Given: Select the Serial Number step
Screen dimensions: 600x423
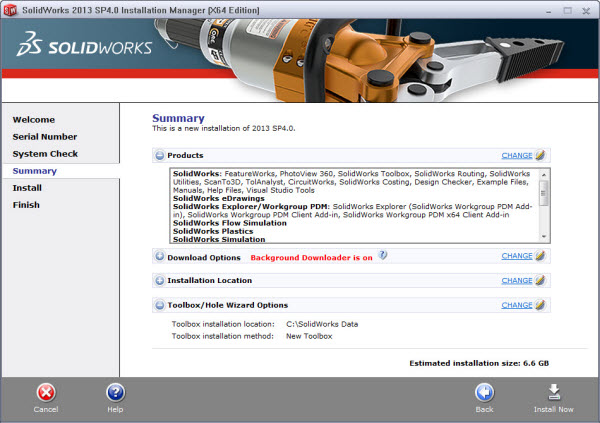Looking at the screenshot, I should pos(45,137).
